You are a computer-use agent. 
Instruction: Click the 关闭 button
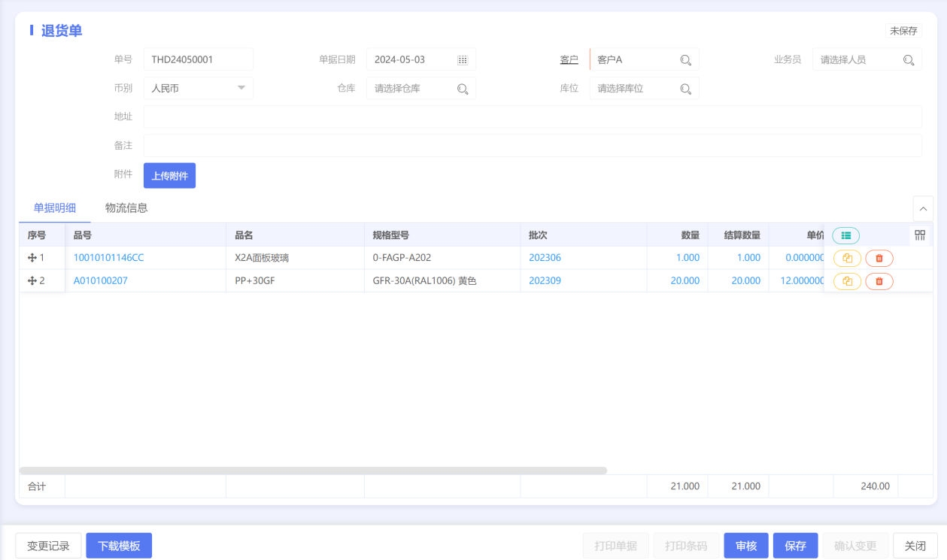point(915,546)
